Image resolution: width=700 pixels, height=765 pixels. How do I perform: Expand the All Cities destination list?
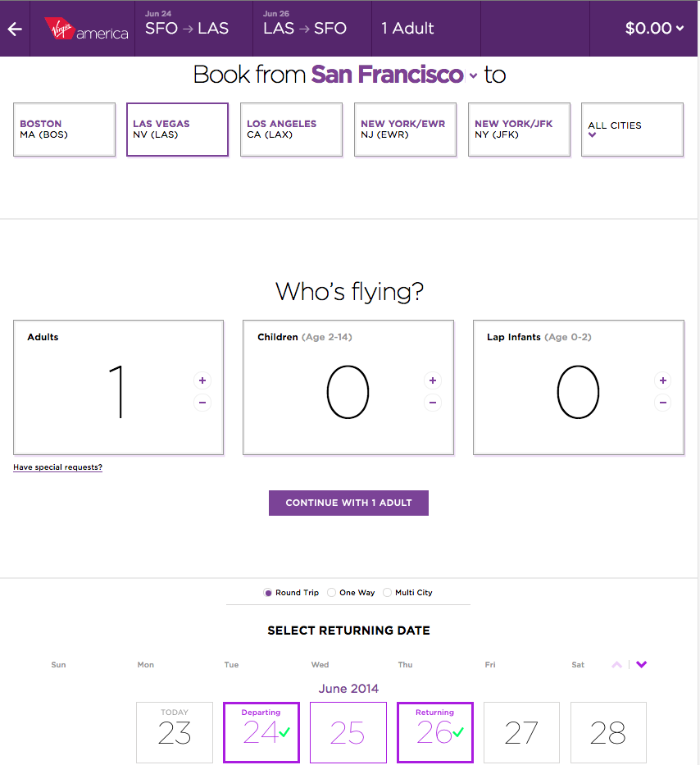(633, 130)
